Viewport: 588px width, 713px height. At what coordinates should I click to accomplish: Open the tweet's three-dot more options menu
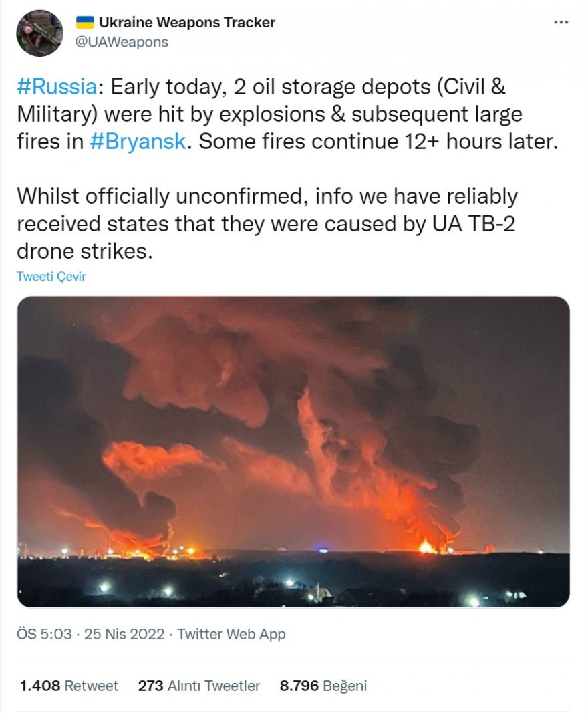pyautogui.click(x=561, y=23)
